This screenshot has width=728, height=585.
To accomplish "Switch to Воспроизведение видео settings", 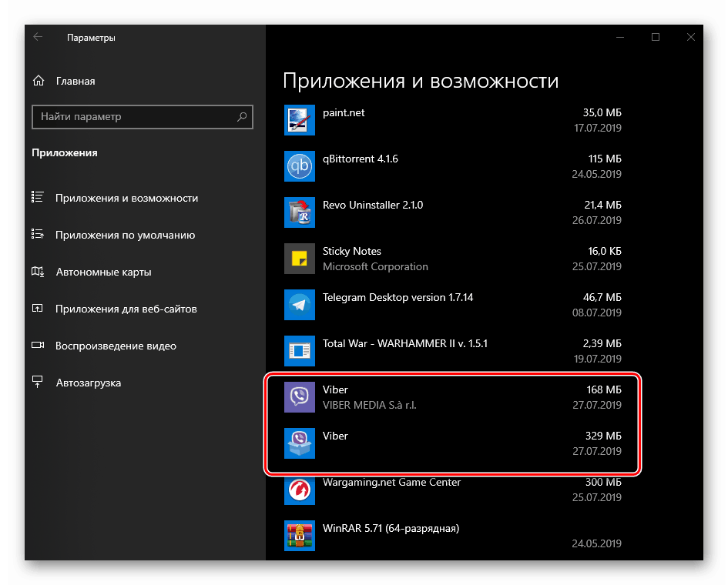I will pos(116,346).
